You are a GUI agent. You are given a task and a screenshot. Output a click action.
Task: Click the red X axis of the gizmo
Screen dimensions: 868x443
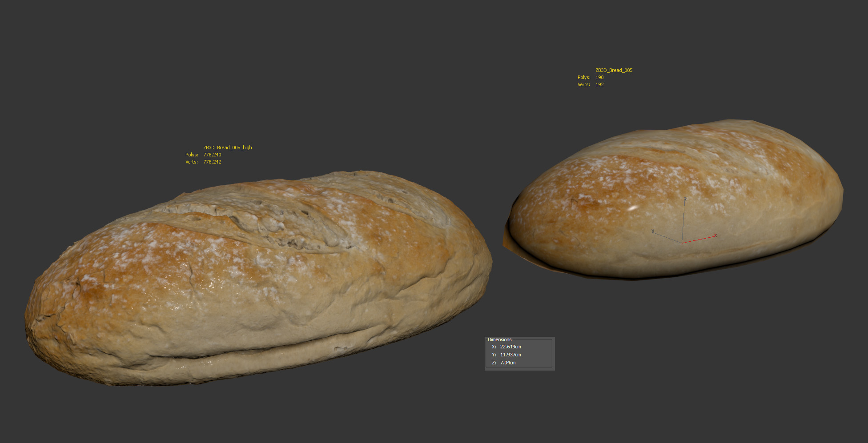point(699,239)
